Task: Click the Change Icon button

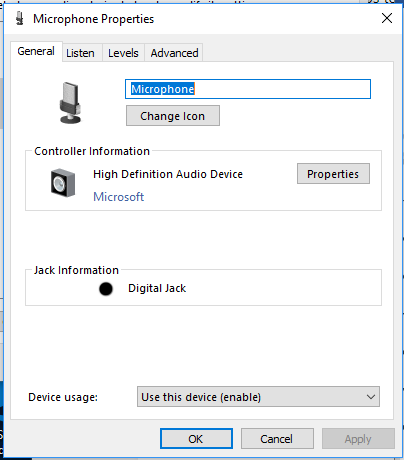Action: click(173, 116)
